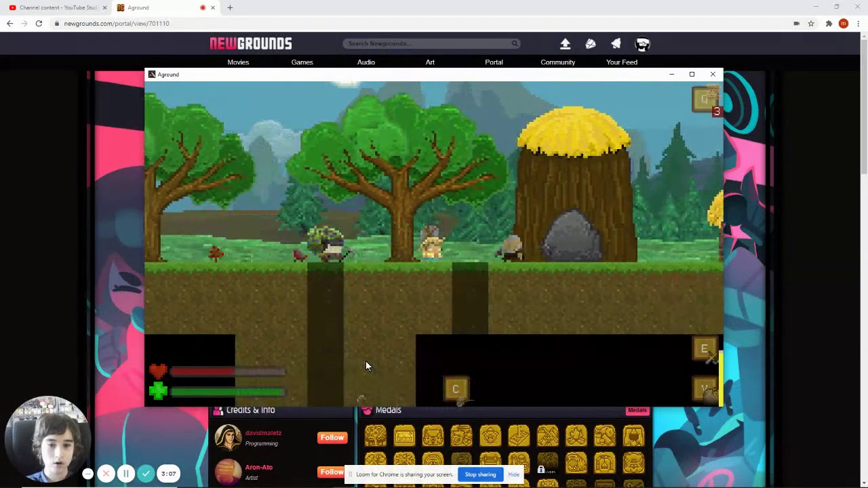
Task: Click the Loom 3:07 recording timer
Action: coord(169,474)
